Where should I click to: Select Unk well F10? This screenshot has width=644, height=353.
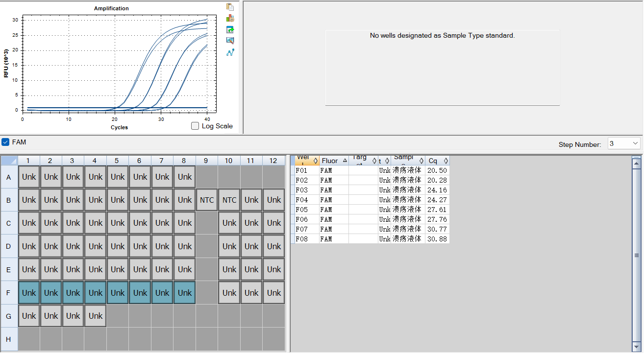tap(229, 293)
